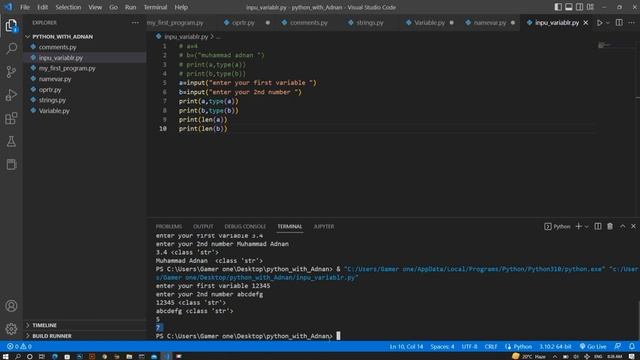Open the Explorer view in activity bar
The image size is (640, 360).
11,26
